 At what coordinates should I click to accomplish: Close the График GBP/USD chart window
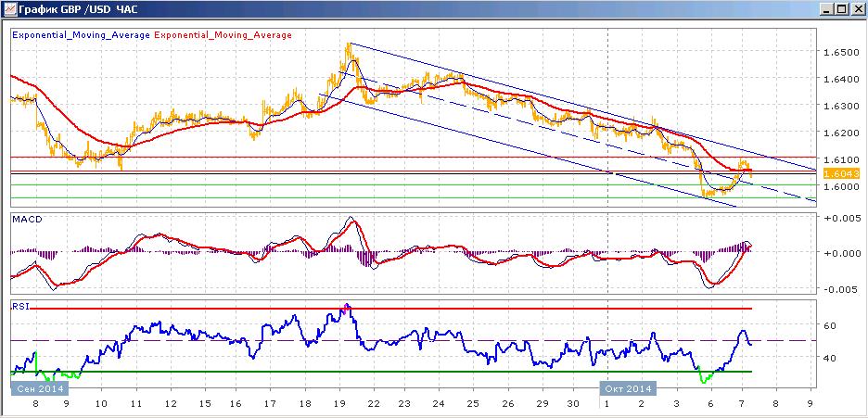point(856,9)
